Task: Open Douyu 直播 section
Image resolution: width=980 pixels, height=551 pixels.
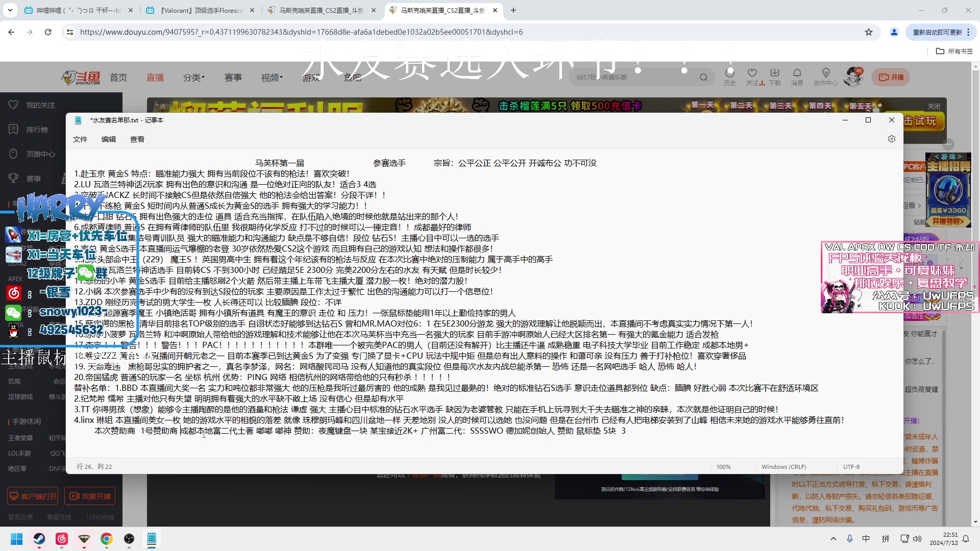Action: 155,78
